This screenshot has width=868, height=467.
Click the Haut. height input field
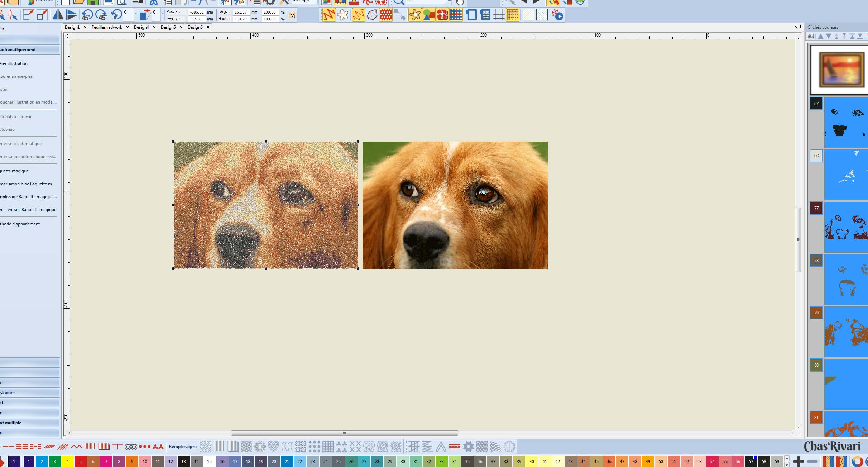(x=241, y=19)
